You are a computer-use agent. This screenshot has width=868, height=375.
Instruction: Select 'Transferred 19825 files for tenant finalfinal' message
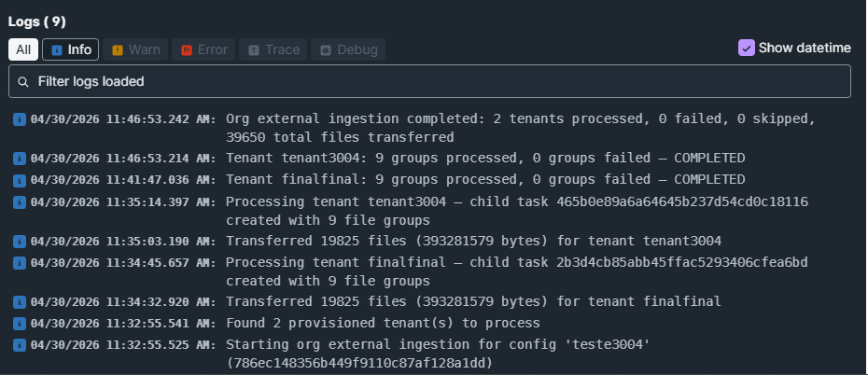(x=474, y=301)
